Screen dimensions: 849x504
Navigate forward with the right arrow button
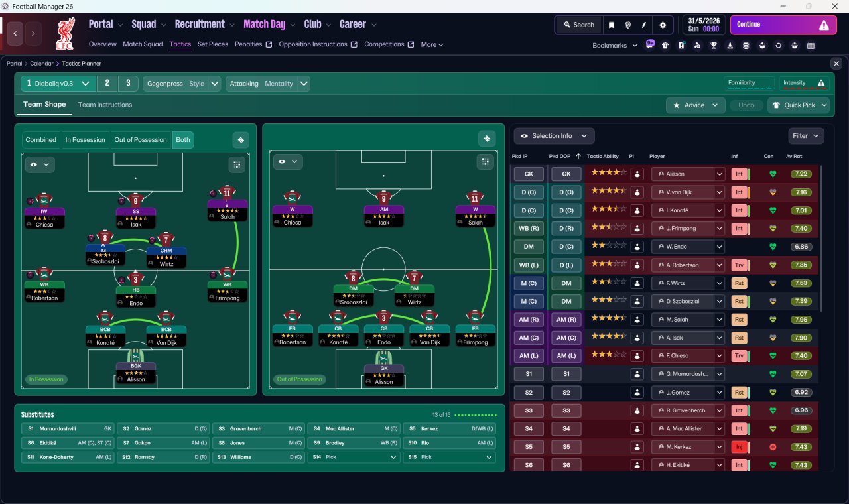coord(33,33)
